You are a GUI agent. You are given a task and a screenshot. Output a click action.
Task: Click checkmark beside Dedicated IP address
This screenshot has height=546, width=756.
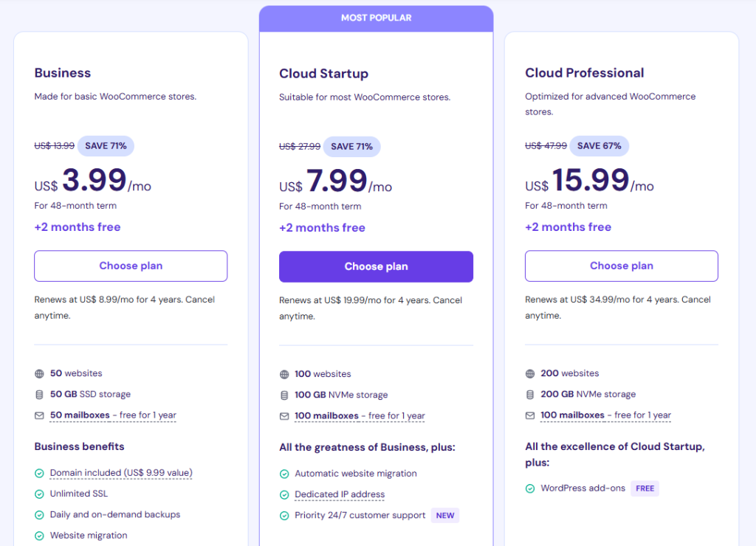coord(284,495)
